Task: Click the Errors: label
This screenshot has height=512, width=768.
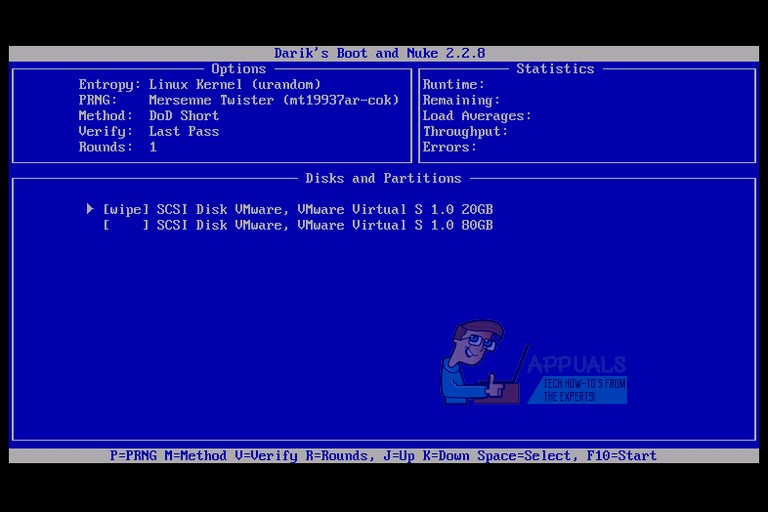Action: [x=450, y=147]
